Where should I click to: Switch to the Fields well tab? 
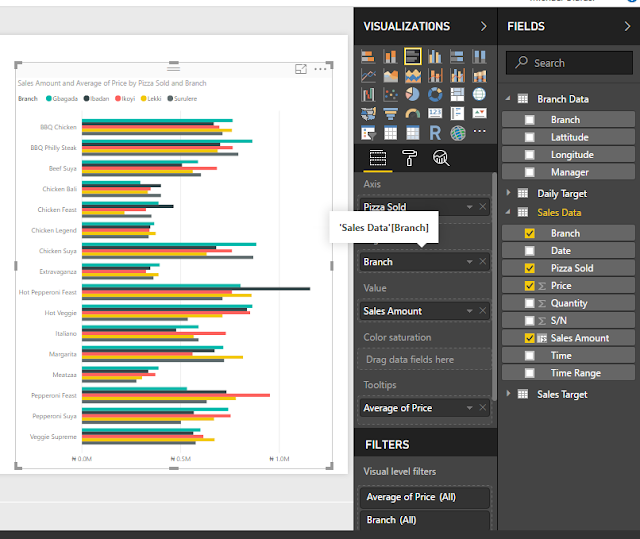pos(378,158)
